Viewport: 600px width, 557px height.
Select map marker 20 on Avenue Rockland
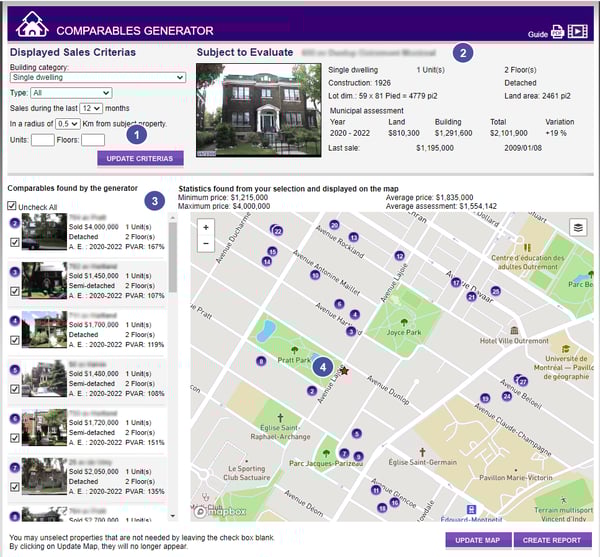(x=334, y=225)
